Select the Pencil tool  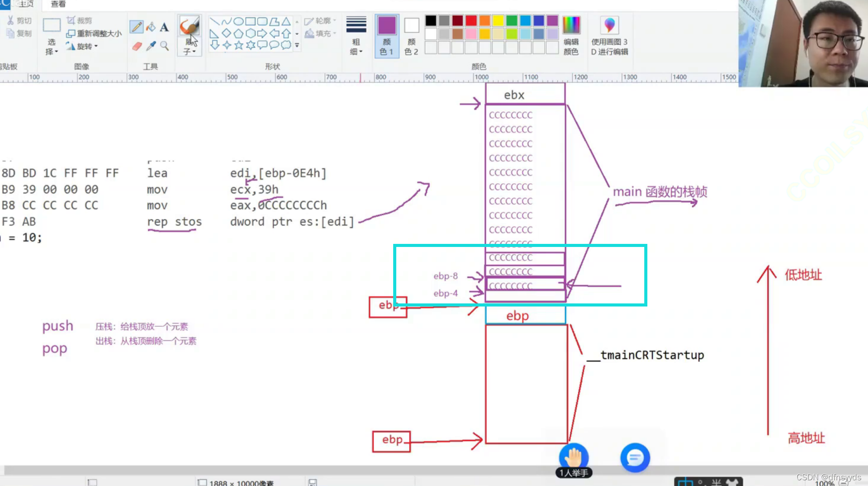coord(136,27)
